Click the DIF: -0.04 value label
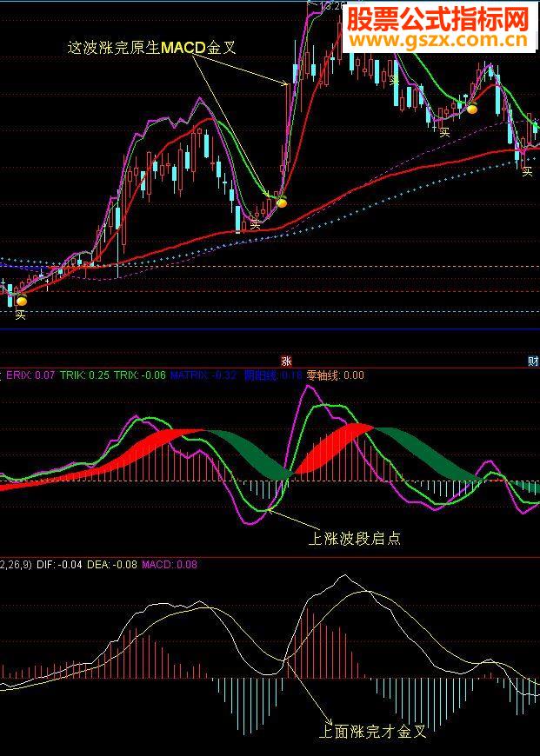Screen dimensions: 540x756 pos(59,564)
